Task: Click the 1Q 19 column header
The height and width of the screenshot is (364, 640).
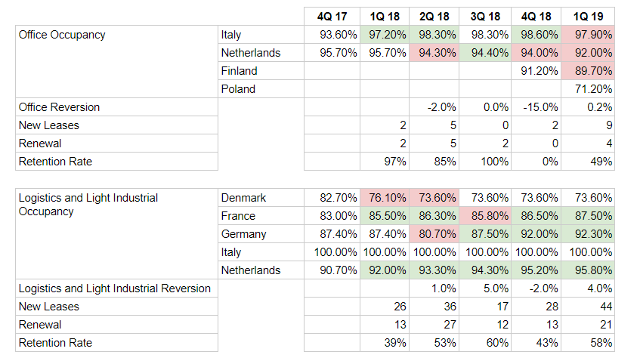Action: [588, 17]
